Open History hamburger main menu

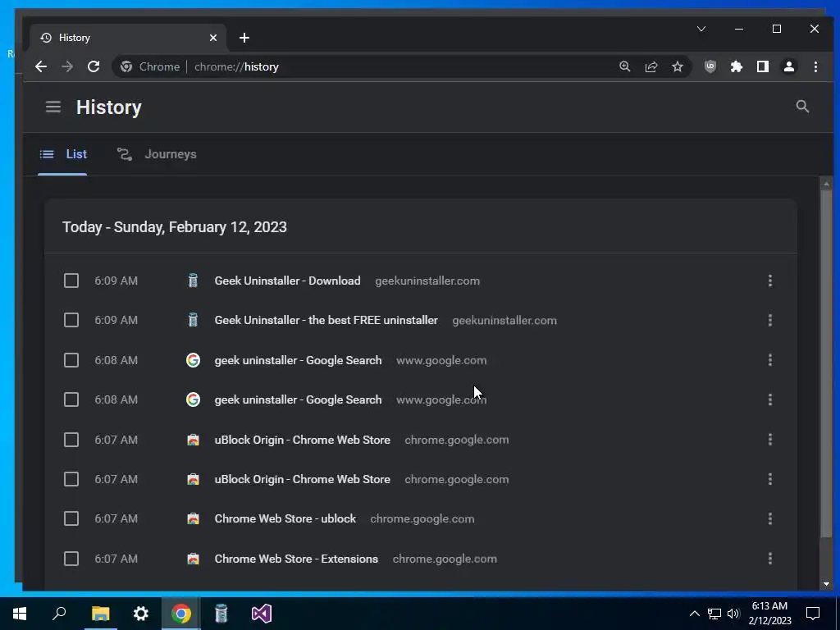[x=53, y=107]
